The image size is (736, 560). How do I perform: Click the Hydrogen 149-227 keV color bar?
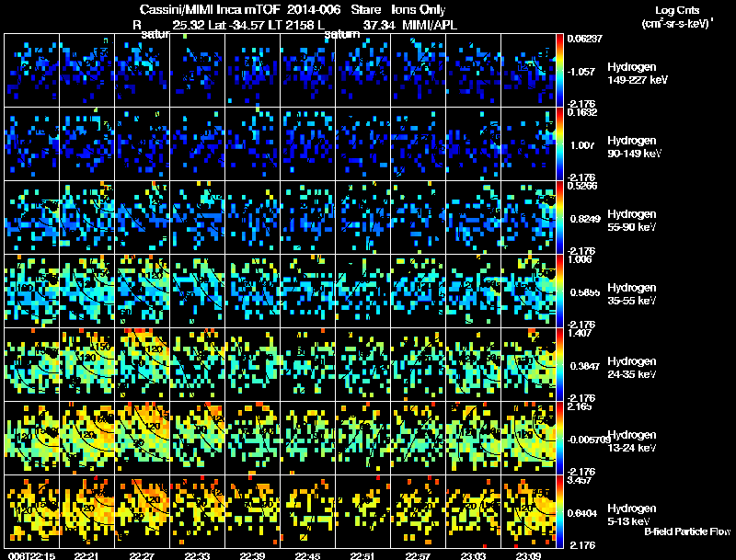pyautogui.click(x=559, y=71)
